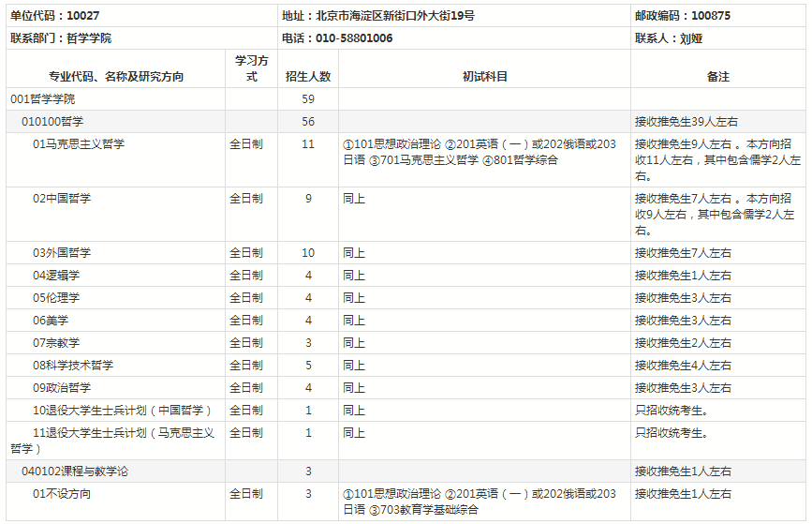812x524 pixels.
Task: Select 10退役大学生士兵计划（中国哲学） entry
Action: (123, 411)
